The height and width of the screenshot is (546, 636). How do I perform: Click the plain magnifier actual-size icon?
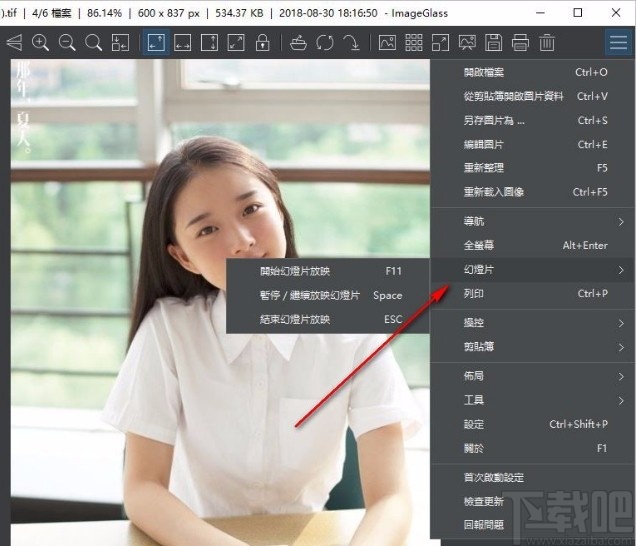point(93,43)
